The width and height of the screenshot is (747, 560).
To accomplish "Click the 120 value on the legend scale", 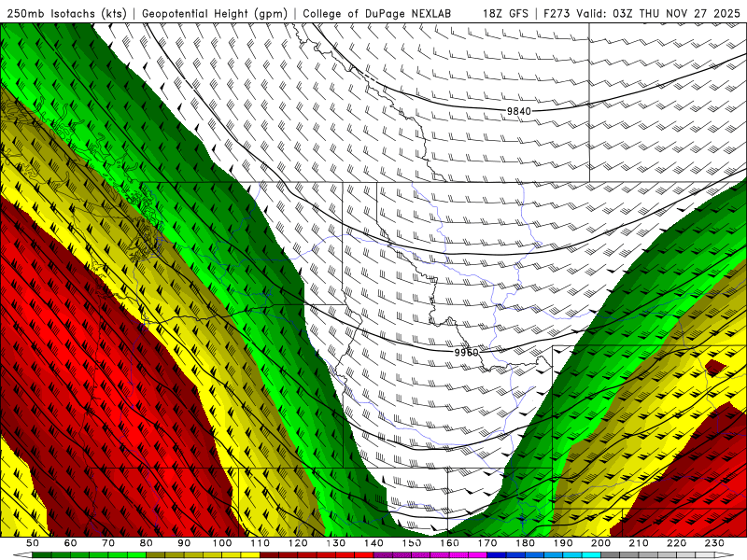I will 298,543.
